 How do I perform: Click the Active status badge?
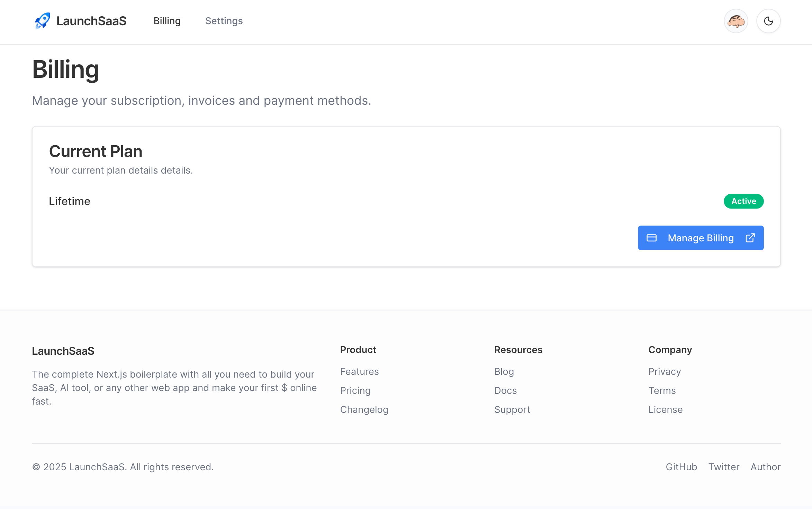point(743,201)
